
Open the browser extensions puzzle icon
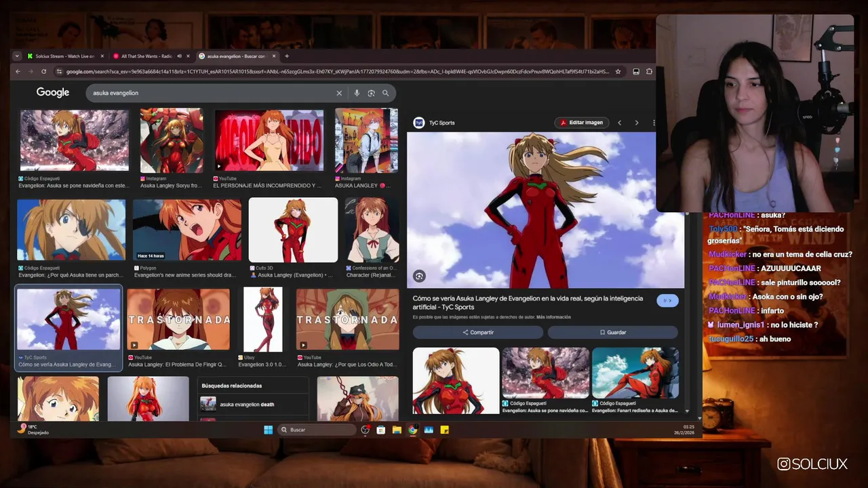point(649,71)
